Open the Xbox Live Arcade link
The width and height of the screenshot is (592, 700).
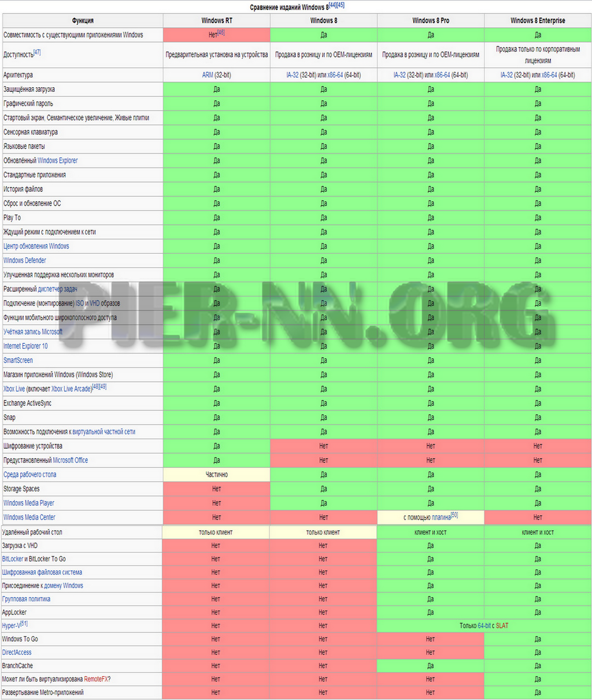pos(72,389)
